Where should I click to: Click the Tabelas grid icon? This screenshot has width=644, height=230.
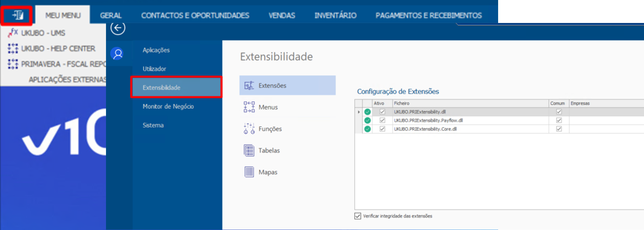coord(249,150)
